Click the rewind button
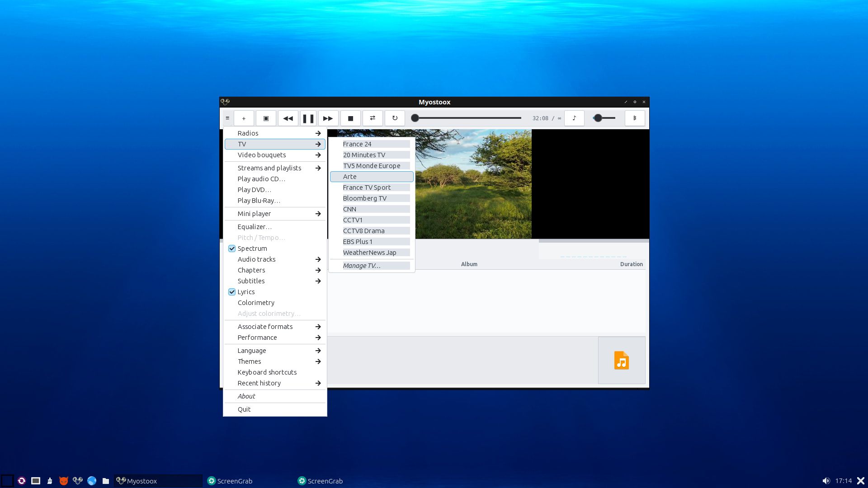The width and height of the screenshot is (868, 488). click(288, 118)
